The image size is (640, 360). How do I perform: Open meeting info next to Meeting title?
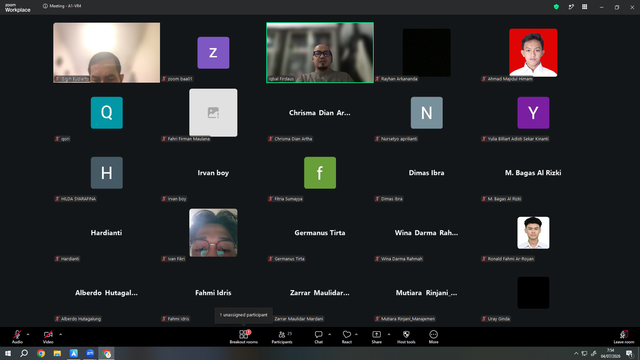[45, 6]
